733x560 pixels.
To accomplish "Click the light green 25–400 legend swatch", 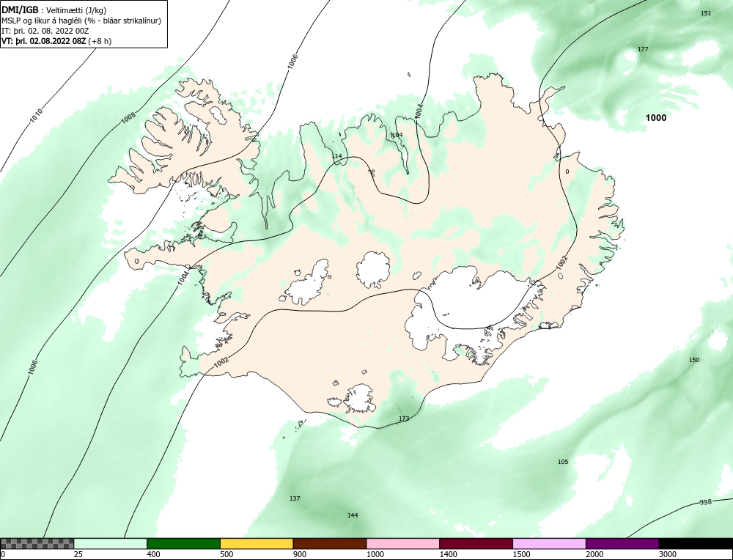I will [111, 543].
